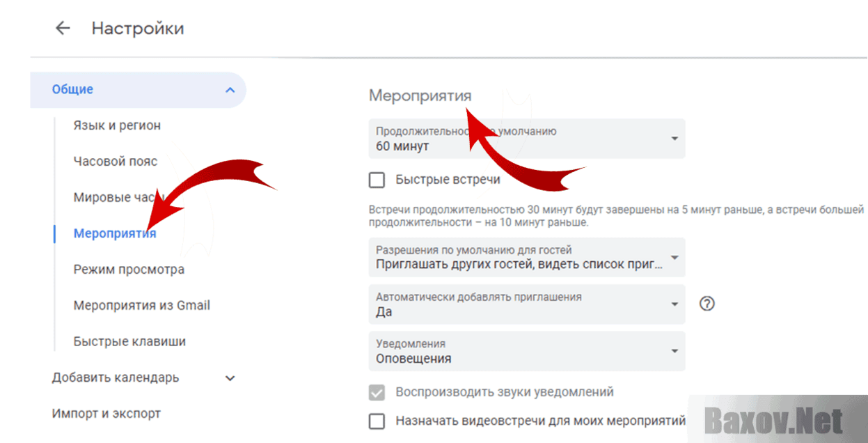Open Разрешения по умолчанию для гостей dropdown
Screen dimensions: 868x443
[x=526, y=257]
